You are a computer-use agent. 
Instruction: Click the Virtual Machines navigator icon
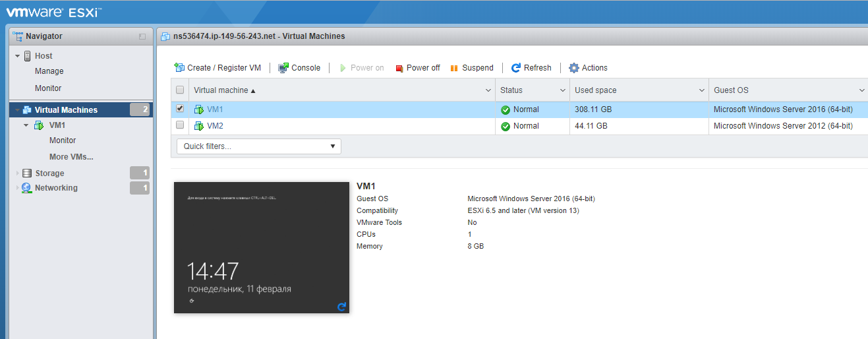[27, 110]
